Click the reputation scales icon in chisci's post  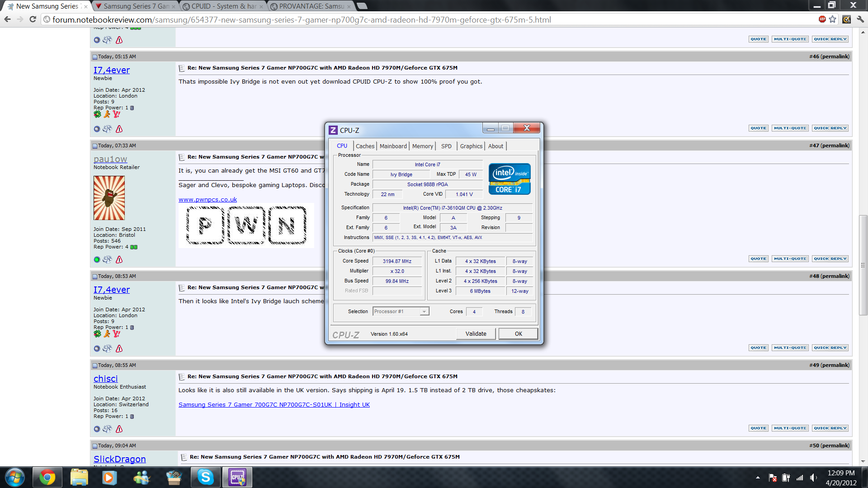(x=107, y=429)
